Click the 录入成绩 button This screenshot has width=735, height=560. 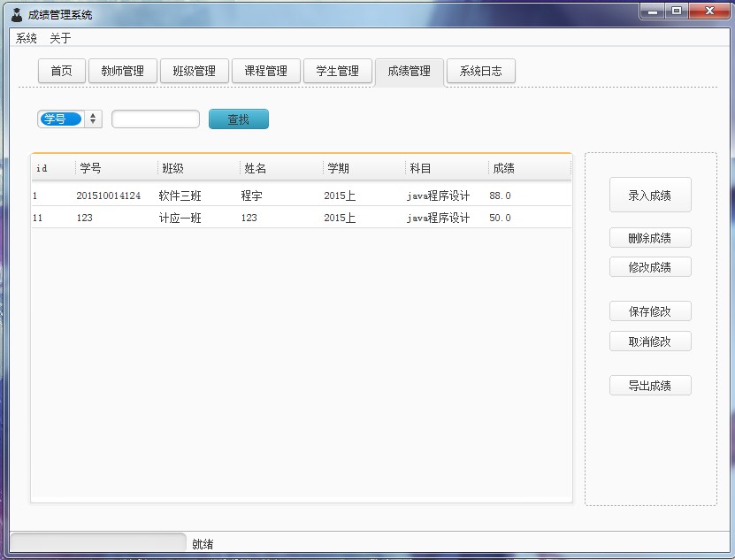(x=650, y=195)
